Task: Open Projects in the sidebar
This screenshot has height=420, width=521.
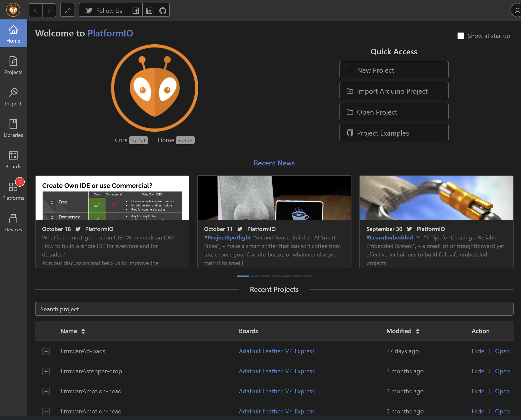Action: coord(14,65)
